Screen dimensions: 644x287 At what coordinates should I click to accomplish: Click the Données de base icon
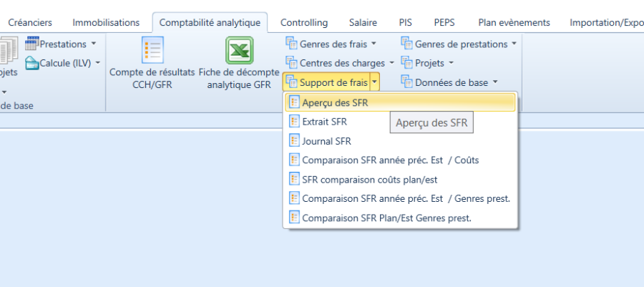pyautogui.click(x=406, y=82)
